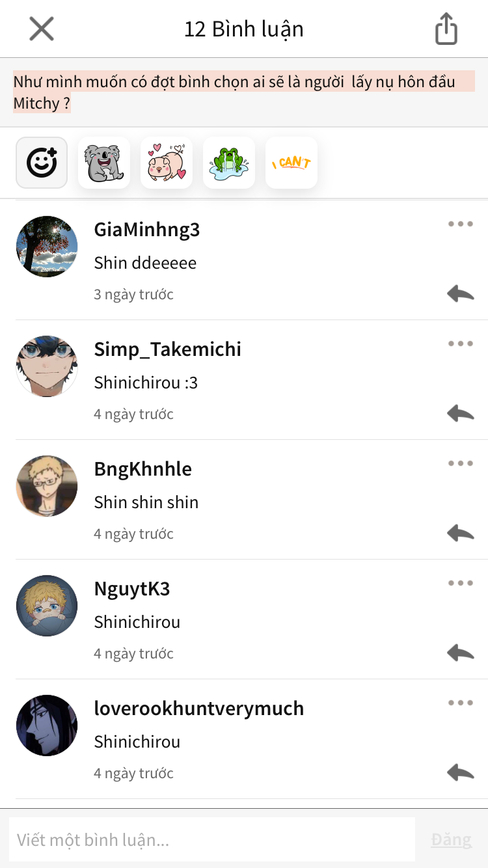Open more options for NguytK3's comment

(x=461, y=583)
